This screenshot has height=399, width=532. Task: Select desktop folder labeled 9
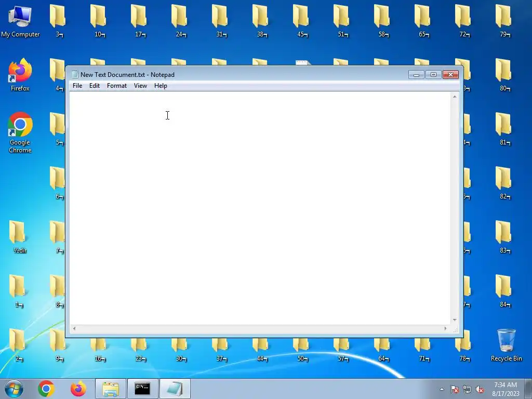pyautogui.click(x=58, y=345)
